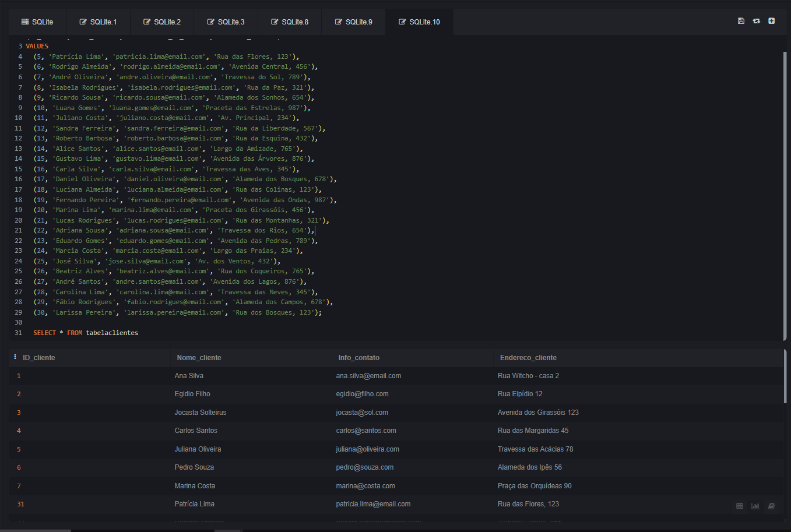Select the 'Marina Costa' cell
The height and width of the screenshot is (532, 791).
coord(195,486)
